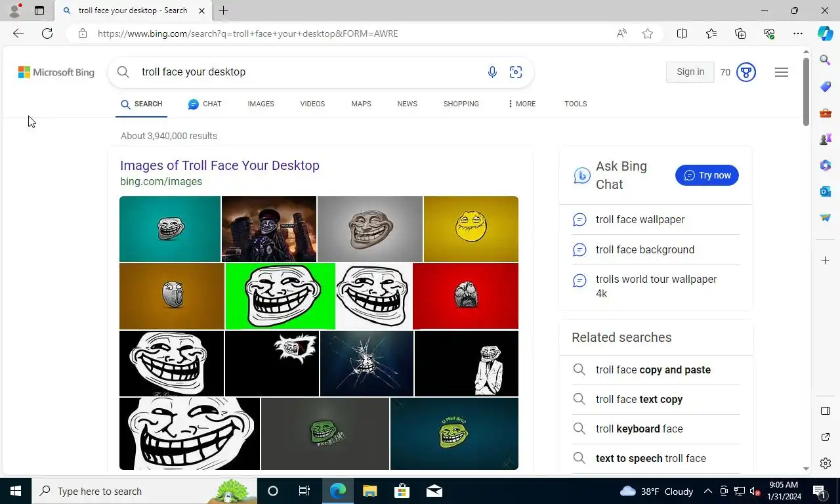Open the bing.com/images link
The width and height of the screenshot is (840, 504).
click(x=161, y=182)
